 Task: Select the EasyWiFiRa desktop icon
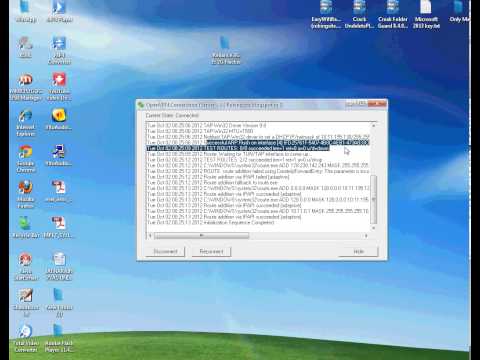(326, 14)
